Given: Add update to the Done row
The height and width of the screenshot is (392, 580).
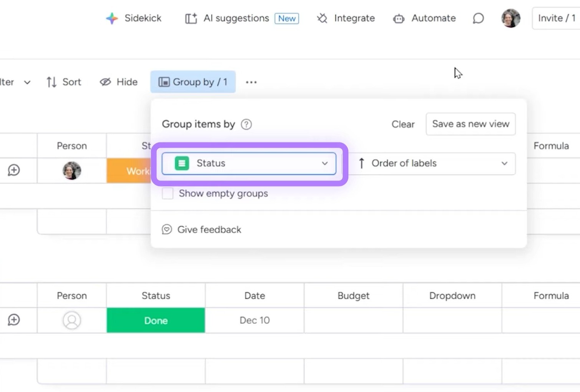Looking at the screenshot, I should (x=14, y=320).
